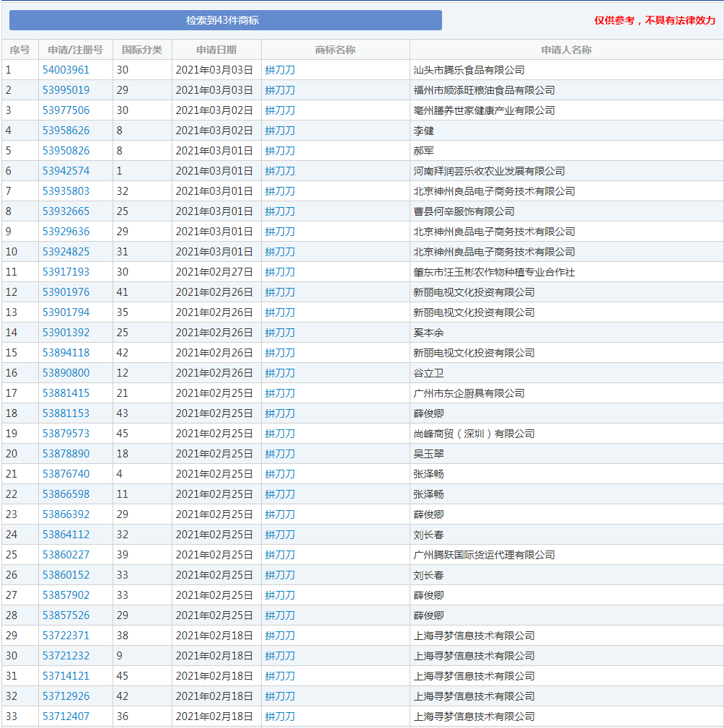Open registration number 53878890
Viewport: 724px width, 728px height.
tap(66, 454)
